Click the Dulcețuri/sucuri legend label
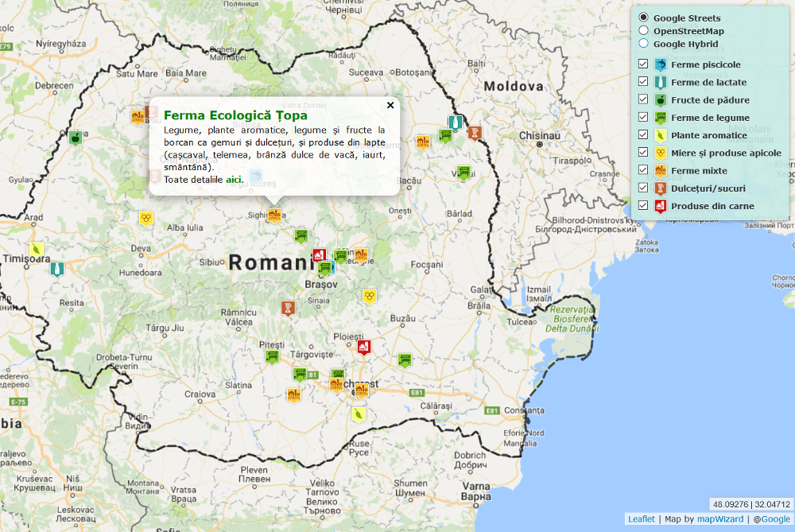Image resolution: width=795 pixels, height=532 pixels. (x=708, y=188)
